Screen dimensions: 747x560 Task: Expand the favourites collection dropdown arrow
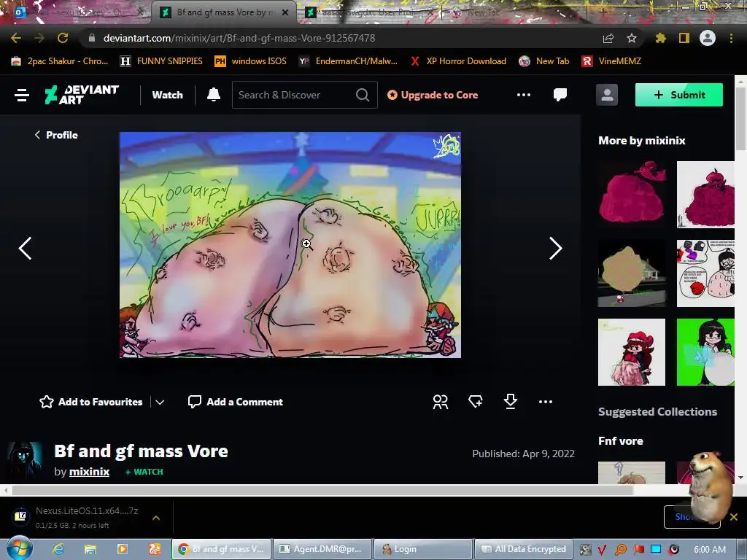click(x=160, y=402)
